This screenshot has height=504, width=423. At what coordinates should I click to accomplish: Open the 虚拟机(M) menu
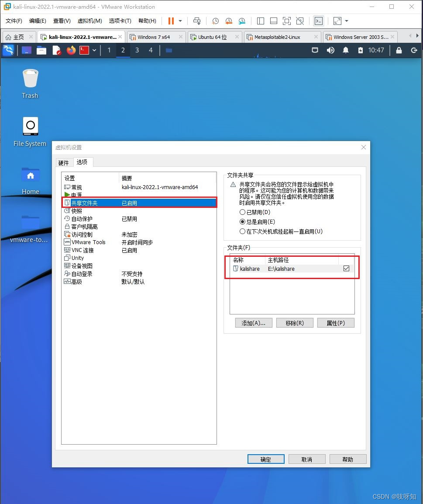pos(89,21)
